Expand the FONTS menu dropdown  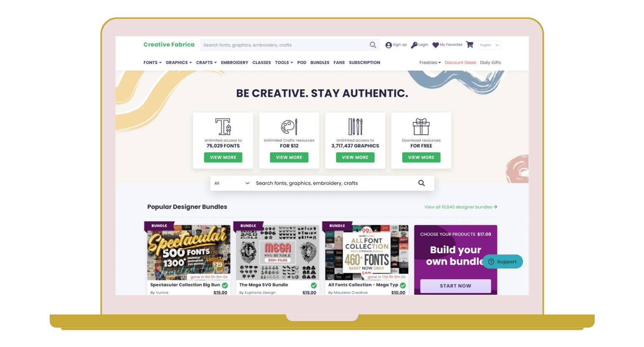pyautogui.click(x=152, y=63)
